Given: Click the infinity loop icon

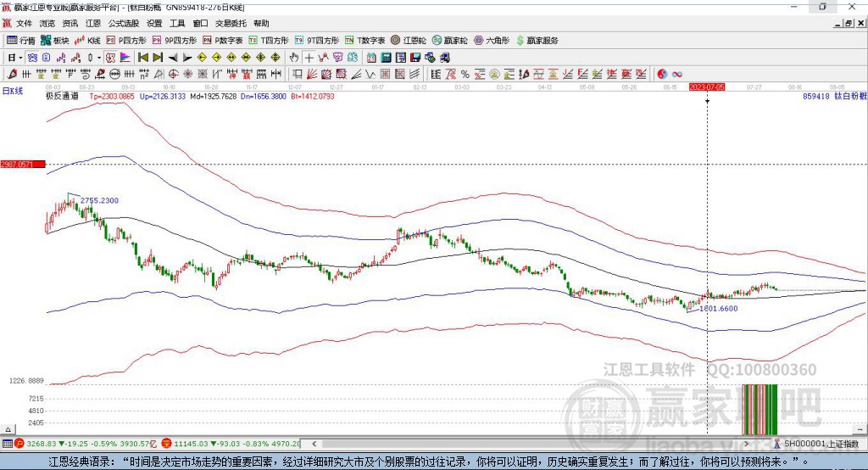Looking at the screenshot, I should pyautogui.click(x=677, y=75).
